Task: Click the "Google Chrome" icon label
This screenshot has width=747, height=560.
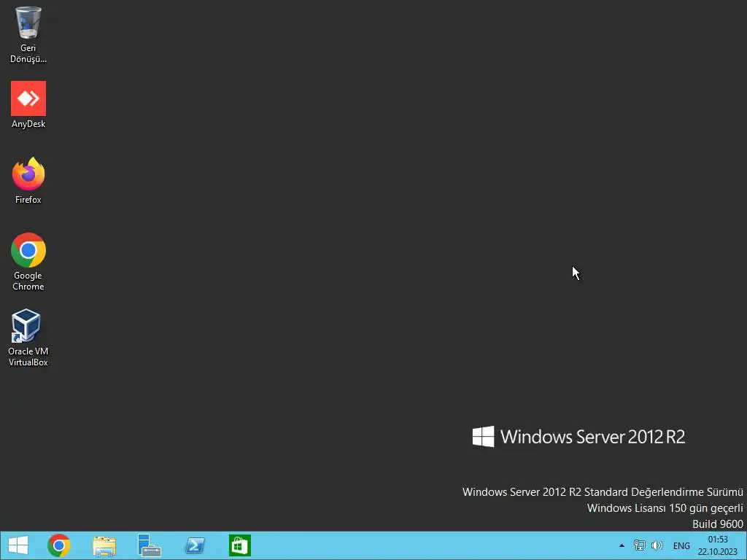Action: click(x=28, y=281)
